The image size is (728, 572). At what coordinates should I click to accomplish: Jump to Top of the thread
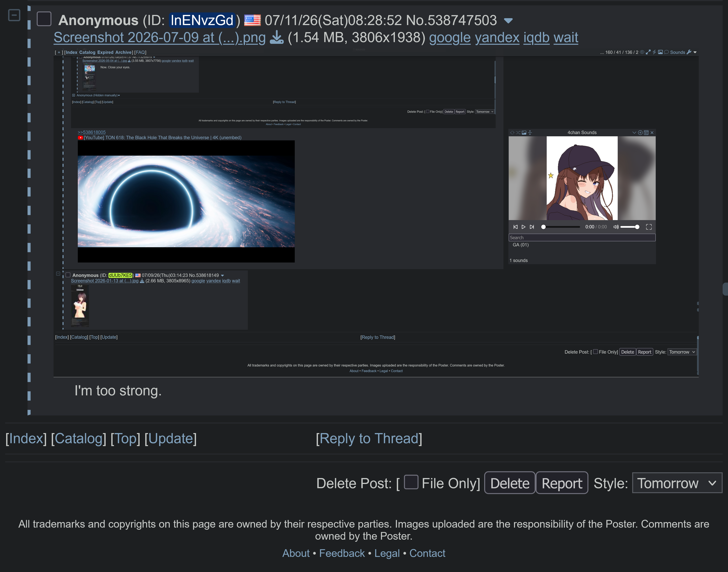[x=125, y=439]
